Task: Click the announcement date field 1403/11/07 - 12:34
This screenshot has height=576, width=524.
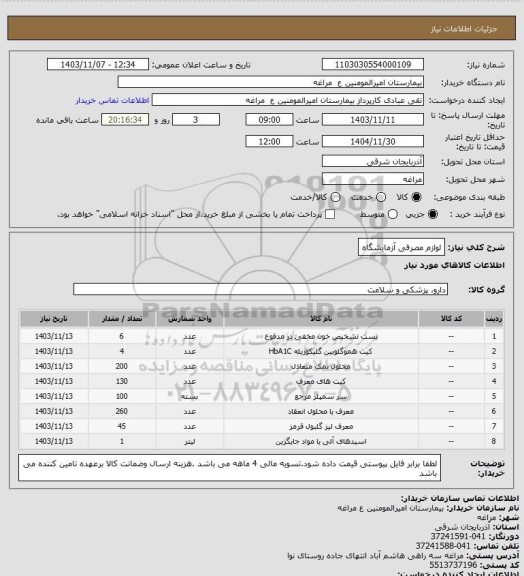Action: pos(98,64)
